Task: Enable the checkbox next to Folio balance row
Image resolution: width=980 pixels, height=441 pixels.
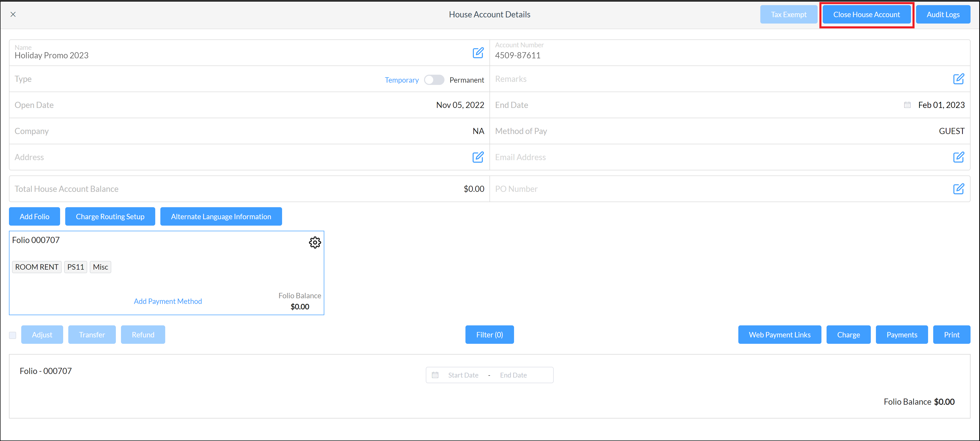Action: [13, 335]
